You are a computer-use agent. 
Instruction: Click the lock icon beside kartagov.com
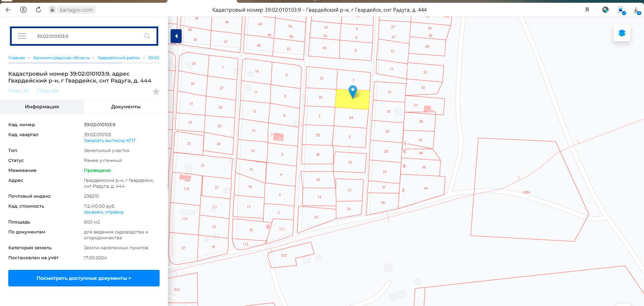pyautogui.click(x=52, y=10)
